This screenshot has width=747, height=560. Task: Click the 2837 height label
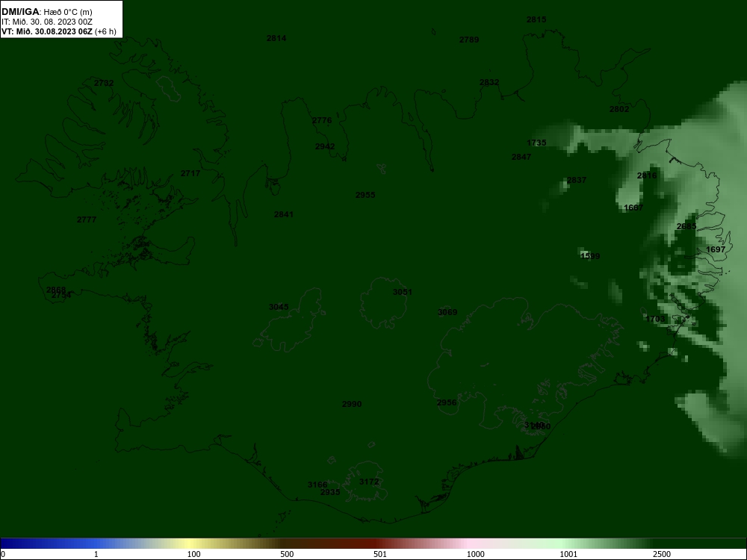577,180
